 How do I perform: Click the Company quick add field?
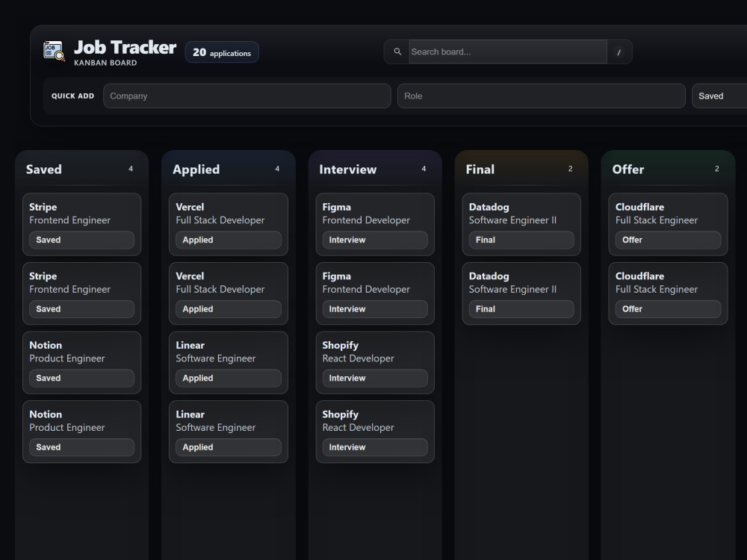[247, 96]
